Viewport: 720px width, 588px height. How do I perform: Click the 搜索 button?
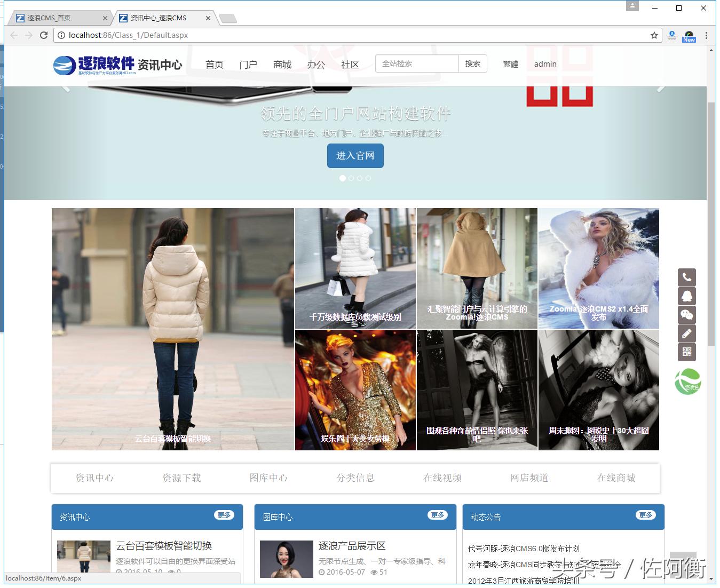click(473, 63)
